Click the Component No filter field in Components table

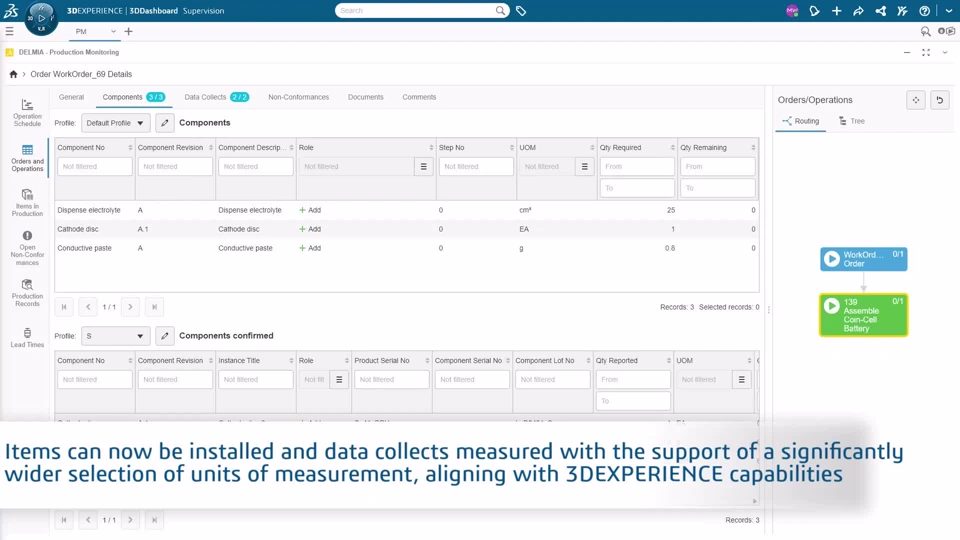click(x=95, y=167)
